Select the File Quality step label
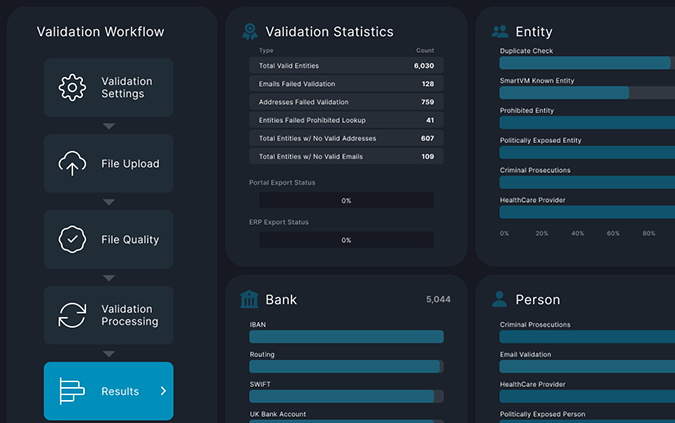 (x=130, y=240)
